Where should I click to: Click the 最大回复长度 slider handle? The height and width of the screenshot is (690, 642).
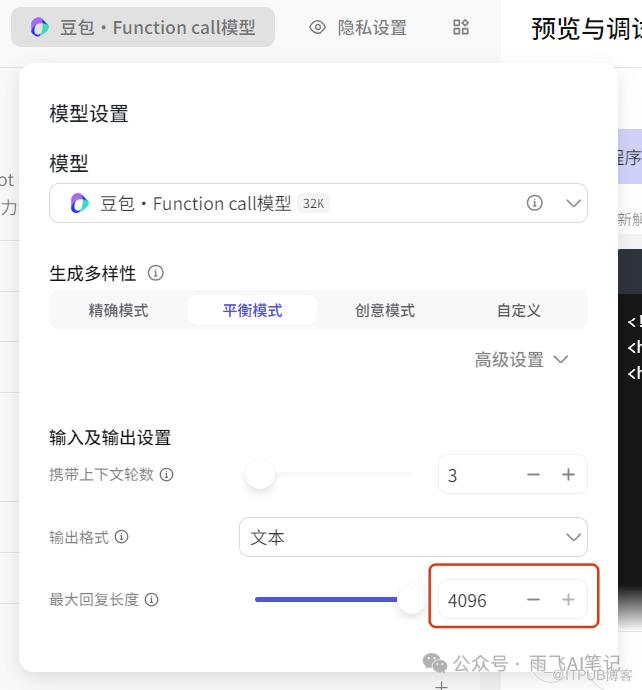point(411,599)
